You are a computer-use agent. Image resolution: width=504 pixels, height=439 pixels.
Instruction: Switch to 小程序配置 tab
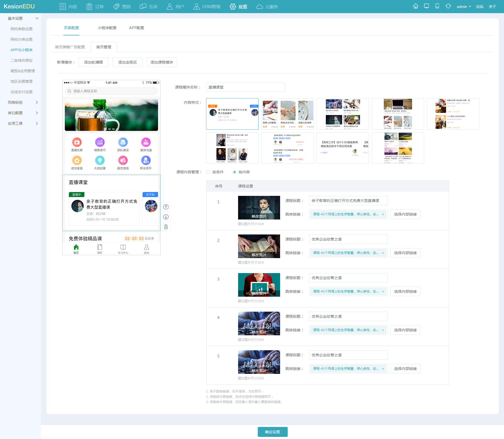click(107, 27)
